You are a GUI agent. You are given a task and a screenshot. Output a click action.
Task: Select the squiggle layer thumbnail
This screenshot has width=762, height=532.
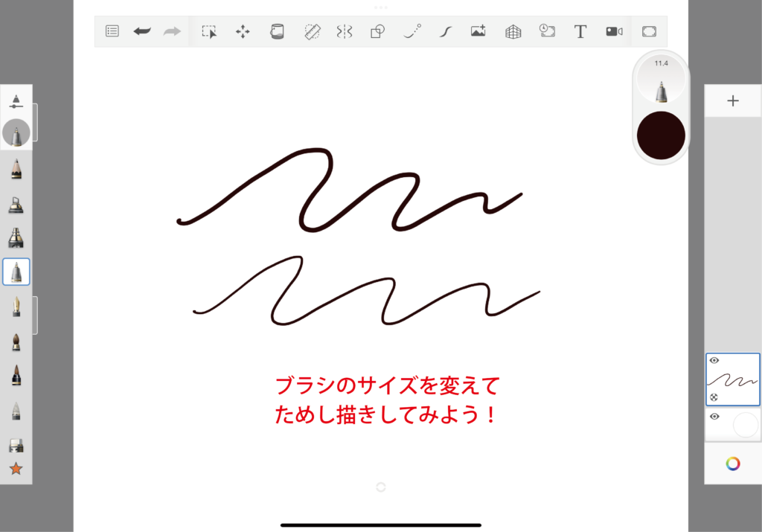click(x=733, y=379)
